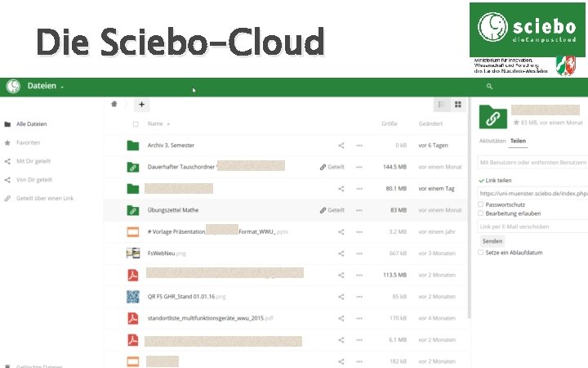Switch to grid view icon
Viewport: 588px width, 368px height.
(x=458, y=105)
